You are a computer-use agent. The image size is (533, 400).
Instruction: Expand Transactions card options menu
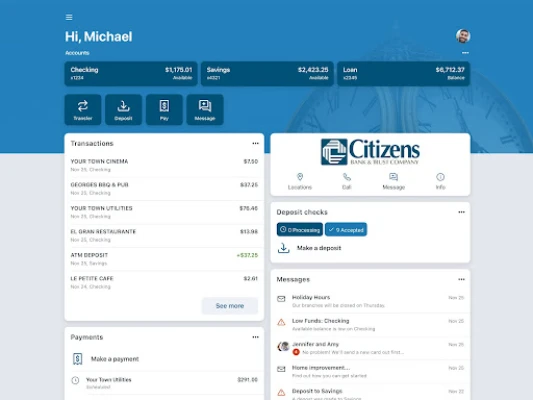click(x=255, y=143)
